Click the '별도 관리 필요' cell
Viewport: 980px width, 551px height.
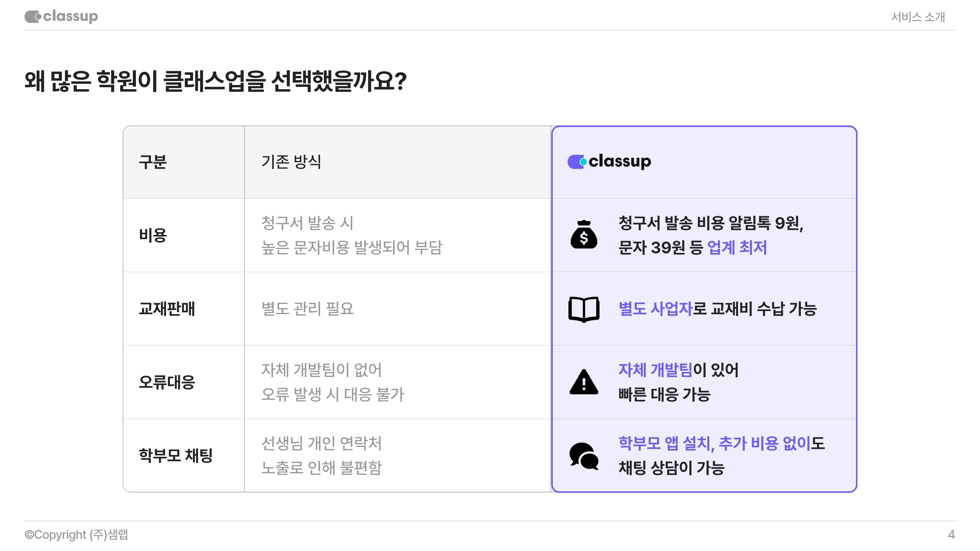pos(307,309)
